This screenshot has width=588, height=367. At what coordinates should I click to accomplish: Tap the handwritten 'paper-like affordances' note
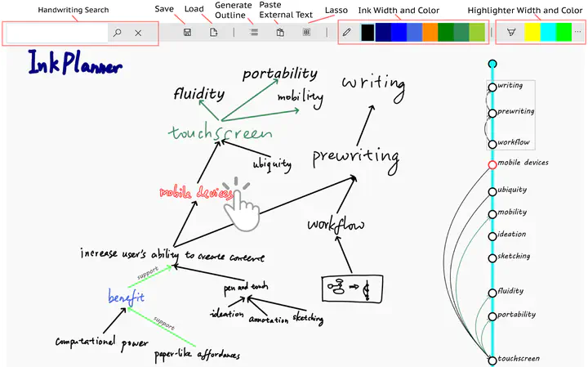point(198,355)
